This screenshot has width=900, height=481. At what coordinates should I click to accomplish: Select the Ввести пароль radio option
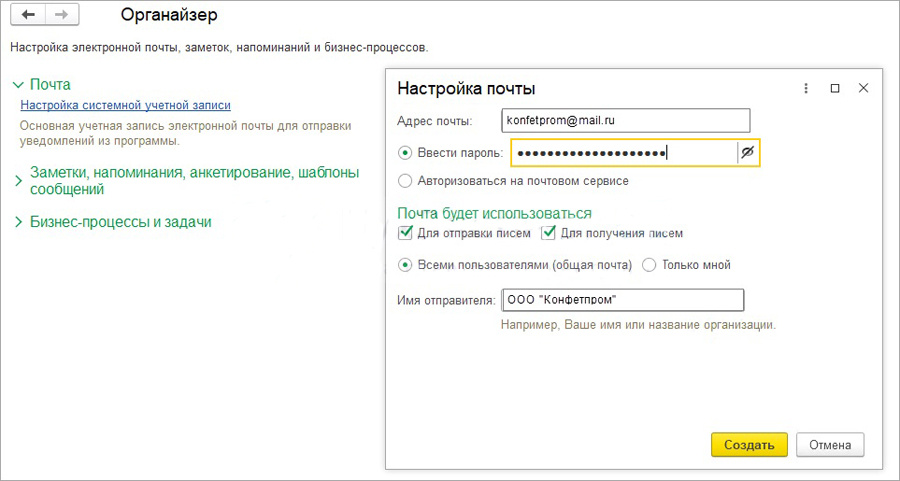coord(405,153)
